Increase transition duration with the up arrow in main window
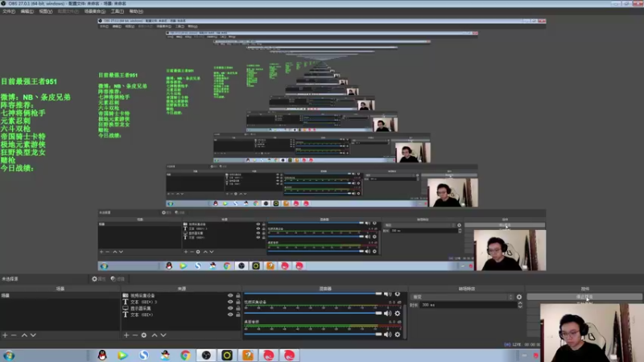Image resolution: width=644 pixels, height=362 pixels. point(520,303)
